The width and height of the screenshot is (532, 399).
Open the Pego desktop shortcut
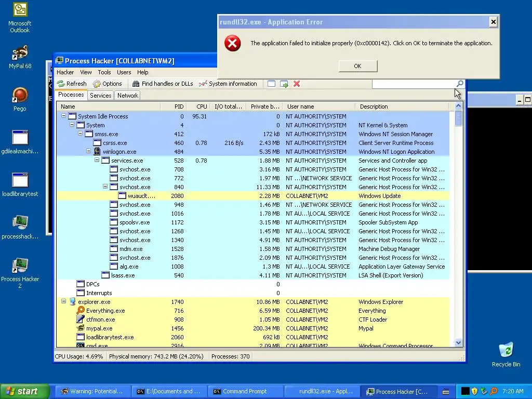click(x=20, y=99)
